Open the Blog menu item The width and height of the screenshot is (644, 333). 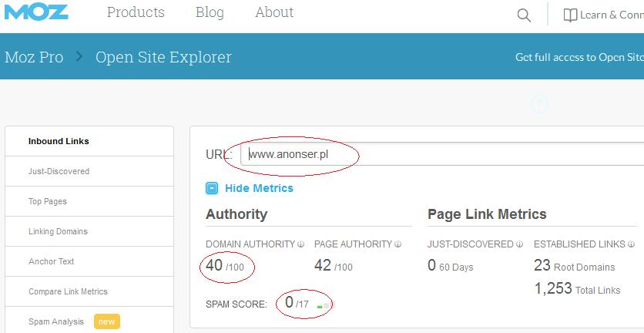pos(210,12)
